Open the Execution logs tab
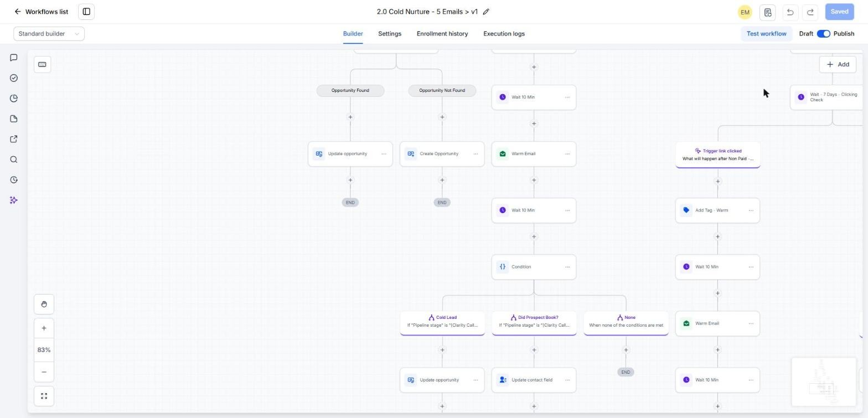Screen dimensions: 868x418 point(504,34)
